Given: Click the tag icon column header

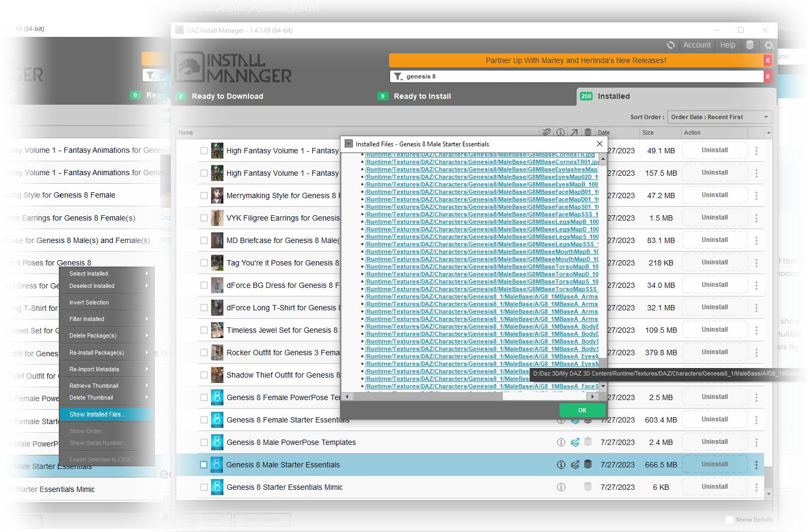Looking at the screenshot, I should pyautogui.click(x=546, y=132).
